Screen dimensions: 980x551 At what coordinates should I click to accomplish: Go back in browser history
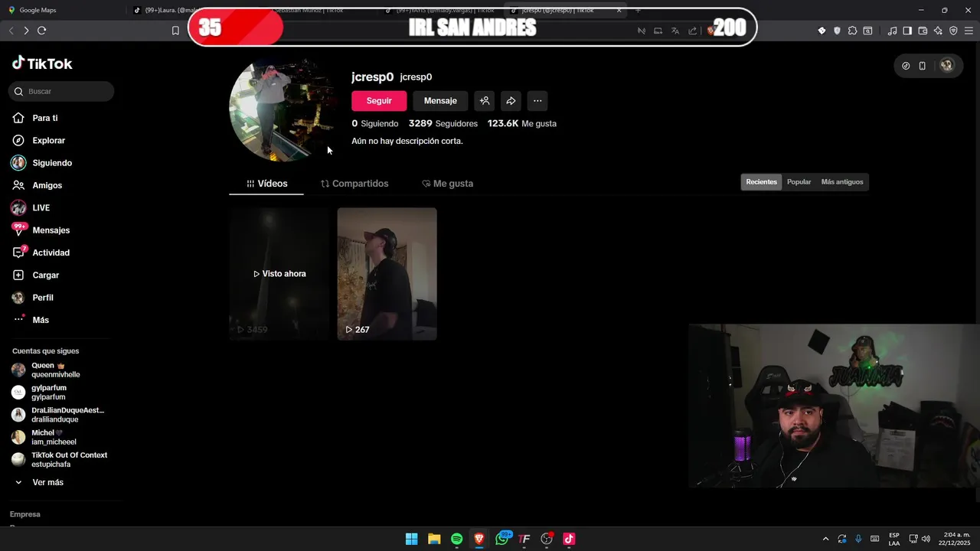click(x=11, y=31)
